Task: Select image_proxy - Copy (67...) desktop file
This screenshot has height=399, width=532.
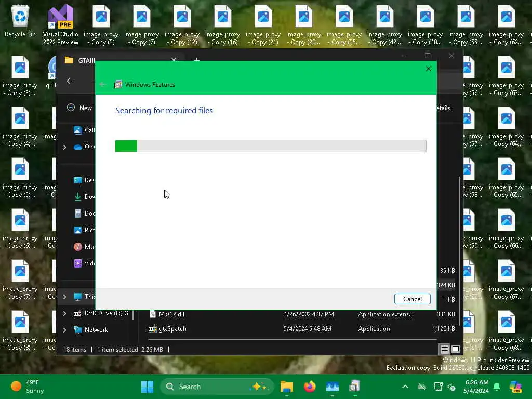Action: click(507, 279)
